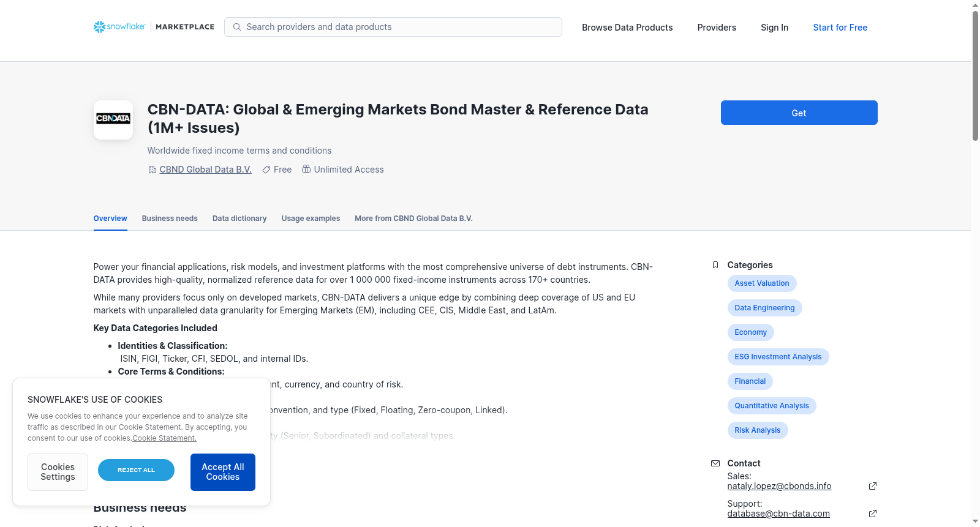Screen dimensions: 980x527
Task: Open external link icon beside sales email
Action: click(873, 486)
